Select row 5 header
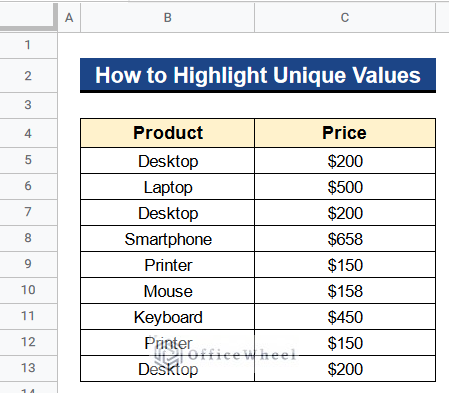Screen dimensions: 449x393 (x=28, y=160)
